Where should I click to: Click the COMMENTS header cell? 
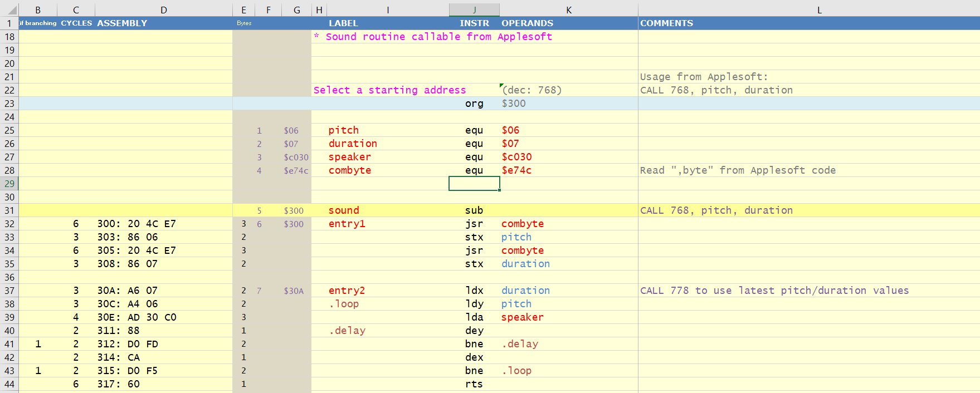click(667, 23)
